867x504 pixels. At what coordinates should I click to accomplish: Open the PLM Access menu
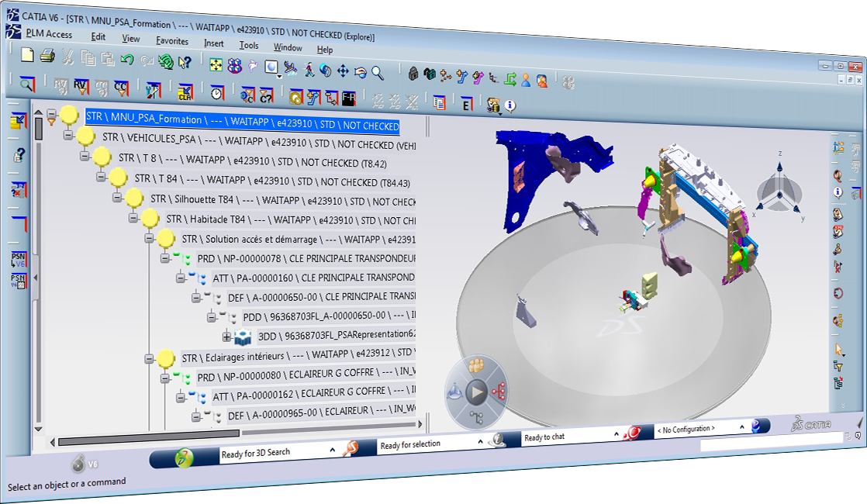(x=49, y=33)
